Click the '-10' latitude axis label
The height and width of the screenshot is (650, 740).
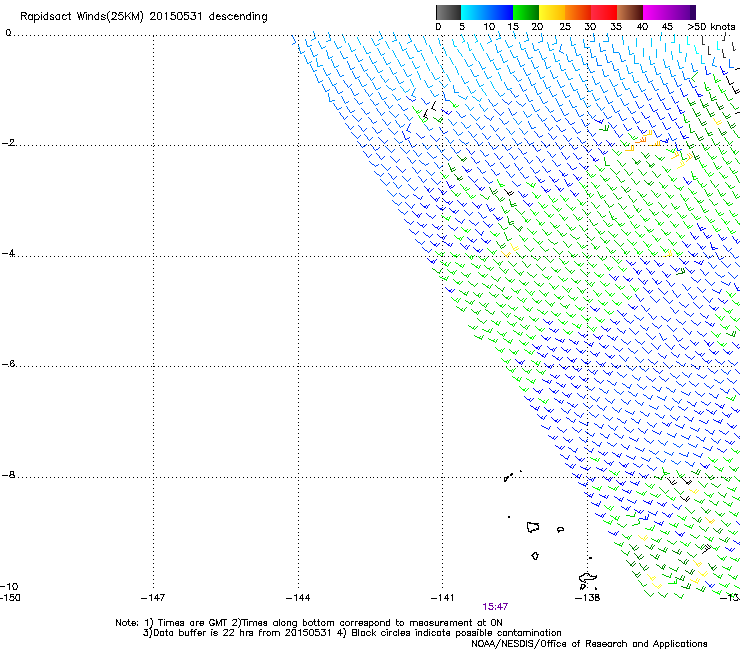[x=9, y=586]
